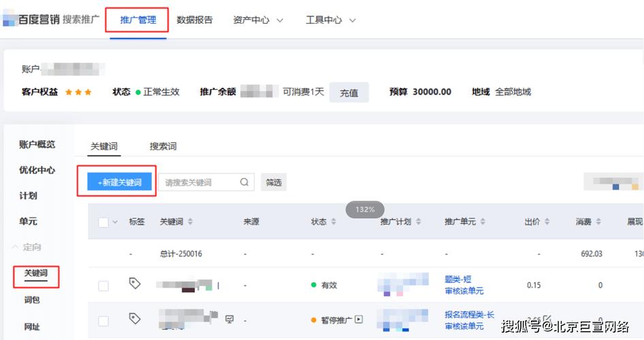644x340 pixels.
Task: Click the search magnifier icon in keyword box
Action: [x=244, y=182]
